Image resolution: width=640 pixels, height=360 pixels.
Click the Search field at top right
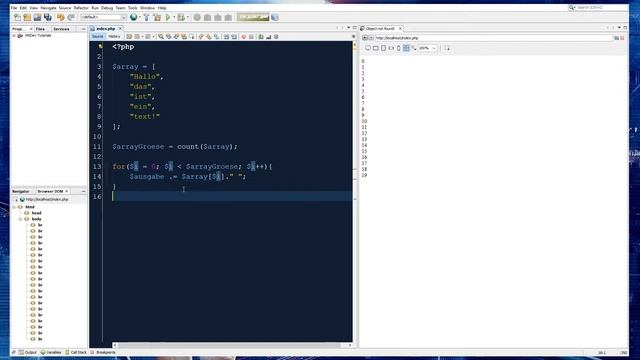click(x=599, y=8)
